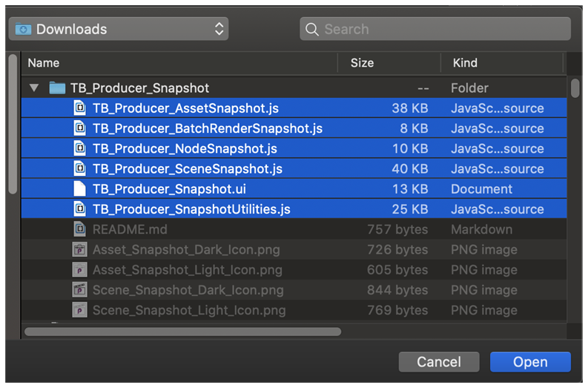This screenshot has width=588, height=388.
Task: Click the README.md file icon
Action: [x=79, y=229]
